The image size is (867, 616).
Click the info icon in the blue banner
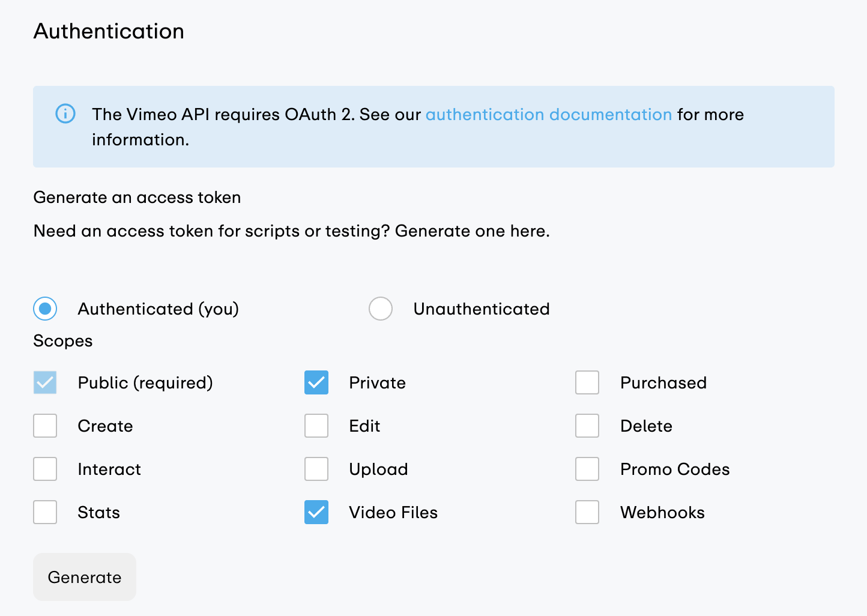[x=65, y=113]
